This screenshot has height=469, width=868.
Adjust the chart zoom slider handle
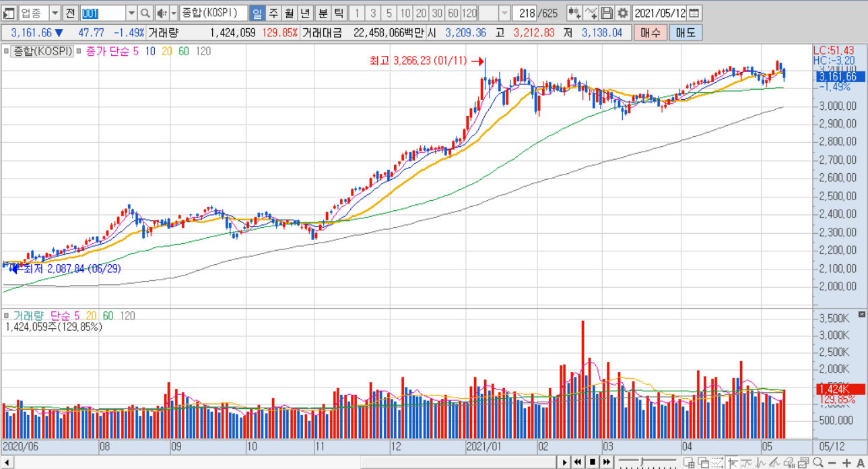point(642,462)
